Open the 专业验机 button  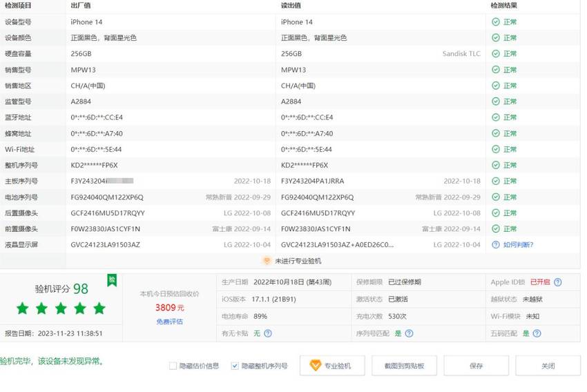(x=332, y=366)
